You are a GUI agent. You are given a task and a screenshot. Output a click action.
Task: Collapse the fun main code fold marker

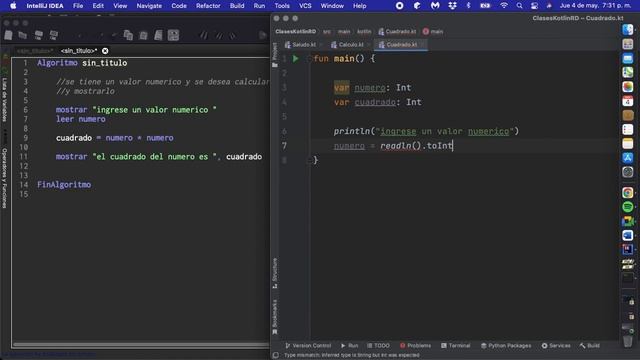click(x=309, y=59)
